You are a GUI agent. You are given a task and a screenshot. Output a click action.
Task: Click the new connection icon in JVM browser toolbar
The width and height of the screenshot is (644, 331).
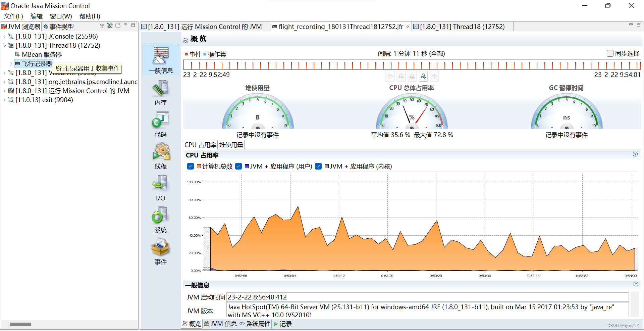[110, 26]
